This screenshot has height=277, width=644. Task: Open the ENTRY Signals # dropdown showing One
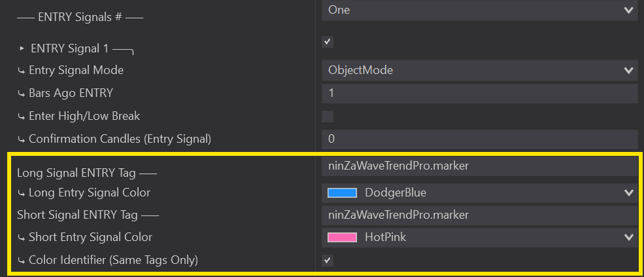pos(479,10)
